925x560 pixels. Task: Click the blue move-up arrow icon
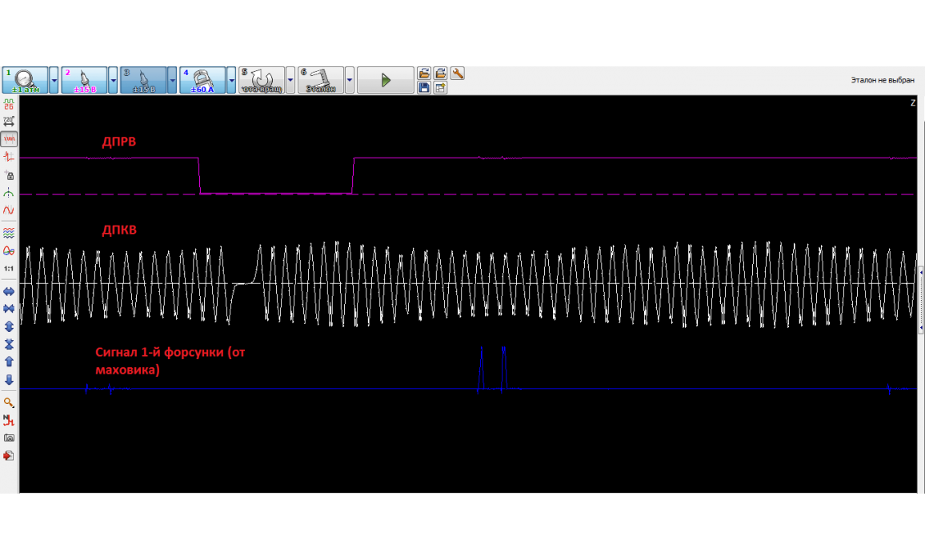[x=9, y=362]
